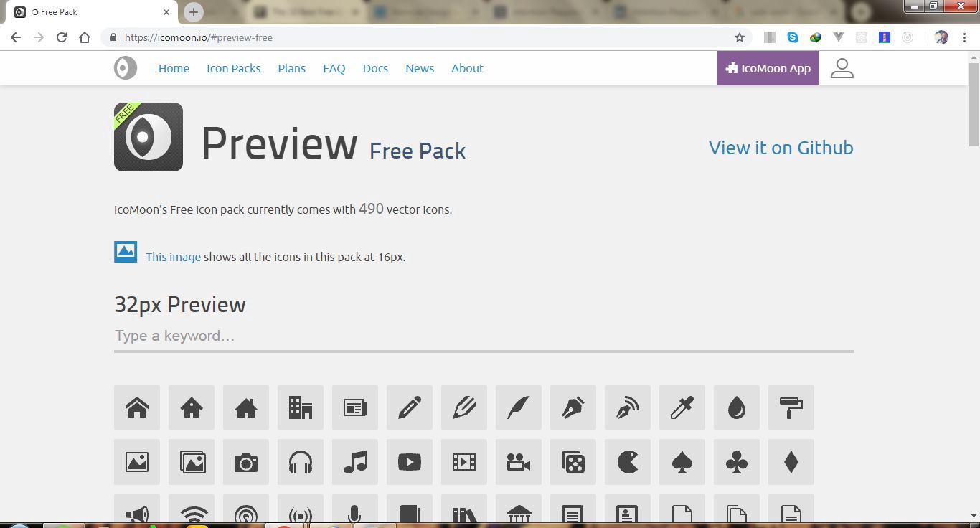Image resolution: width=980 pixels, height=528 pixels.
Task: Select the headphones icon
Action: [301, 463]
